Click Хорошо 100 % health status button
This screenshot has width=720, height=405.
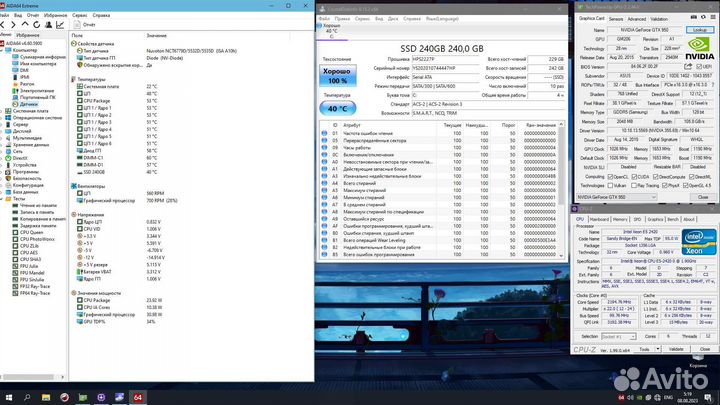pos(338,76)
